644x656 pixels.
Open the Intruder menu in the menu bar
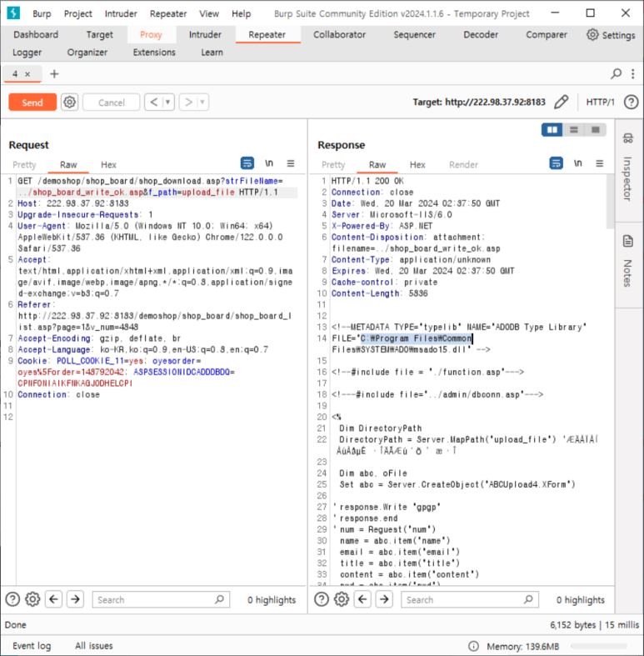click(x=121, y=14)
